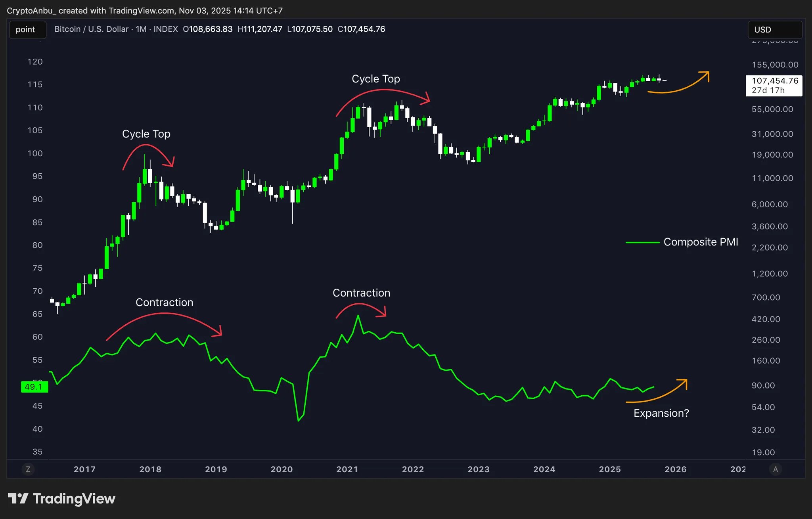
Task: Click the 49.1 PMI value label
Action: click(x=34, y=387)
